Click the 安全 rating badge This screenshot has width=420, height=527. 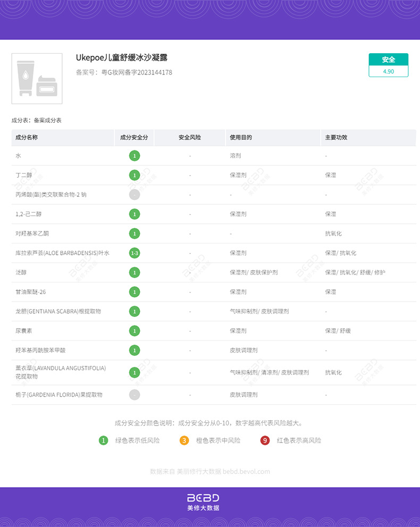pyautogui.click(x=389, y=60)
